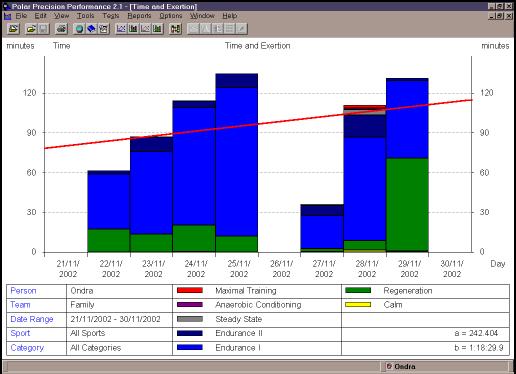Click the disabled letter 'A' toolbar icon
The height and width of the screenshot is (374, 516).
click(205, 29)
